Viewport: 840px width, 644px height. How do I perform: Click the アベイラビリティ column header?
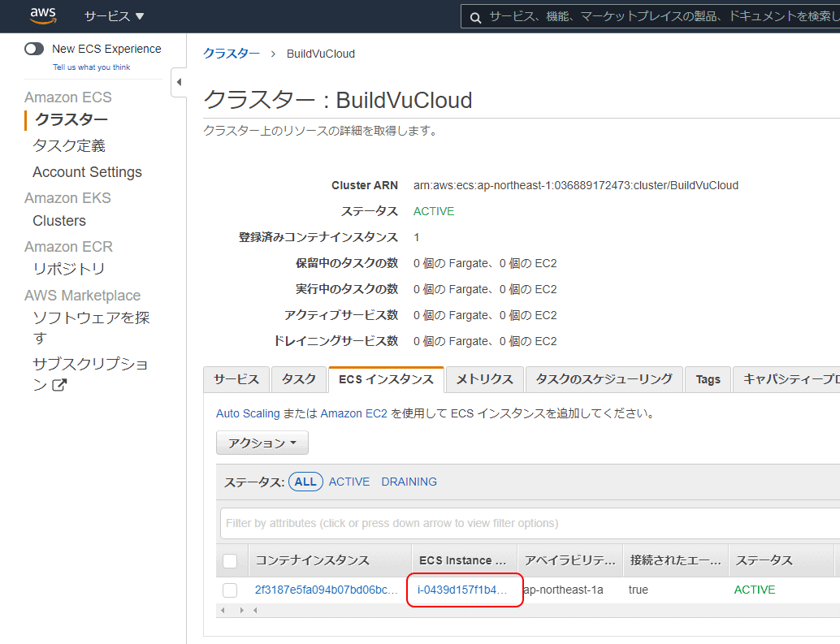pyautogui.click(x=570, y=560)
